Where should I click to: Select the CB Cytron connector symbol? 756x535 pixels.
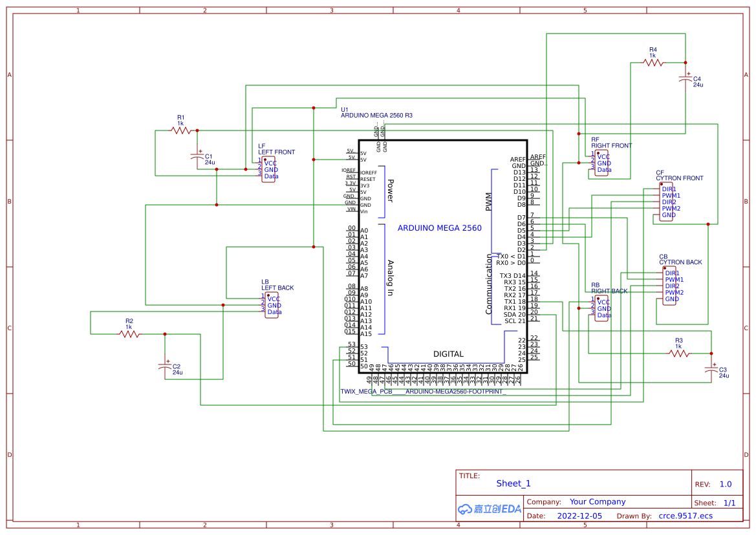670,286
